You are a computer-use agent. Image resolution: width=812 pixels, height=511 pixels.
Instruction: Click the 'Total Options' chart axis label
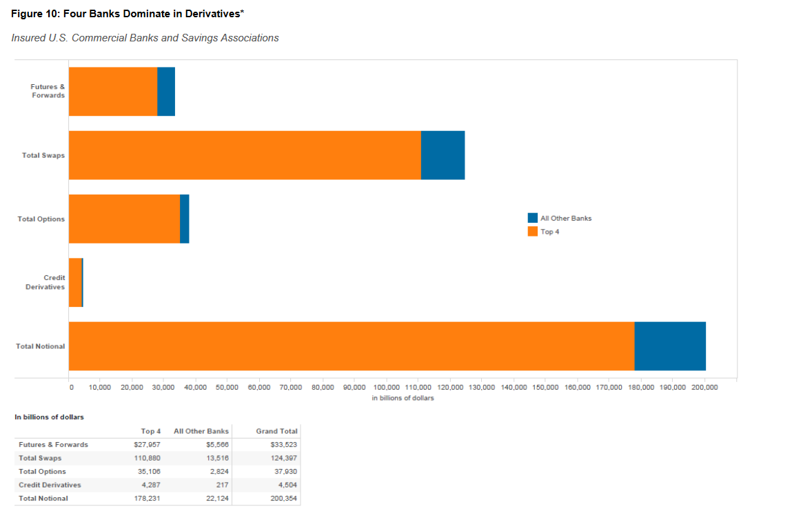41,219
